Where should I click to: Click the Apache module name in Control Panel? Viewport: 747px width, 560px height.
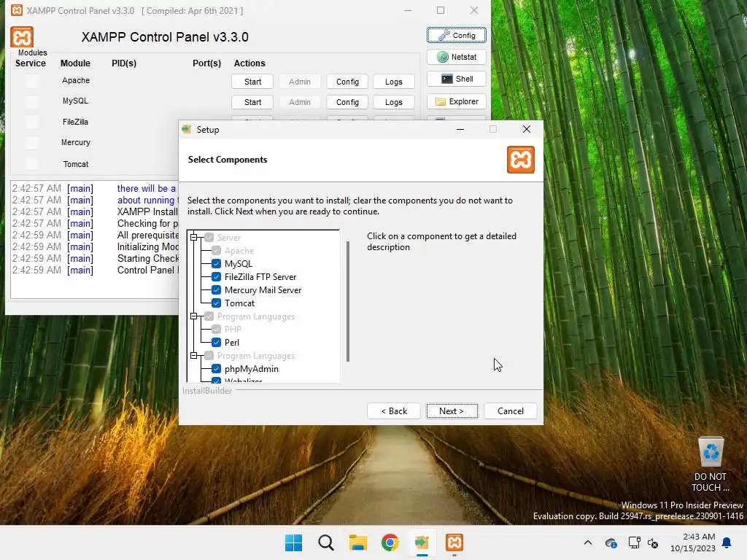(x=76, y=80)
